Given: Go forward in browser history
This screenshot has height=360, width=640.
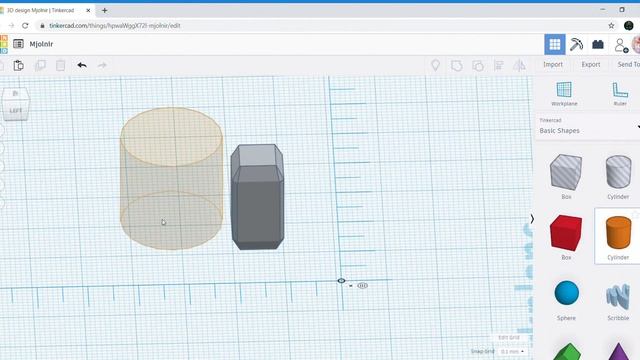Looking at the screenshot, I should [11, 25].
